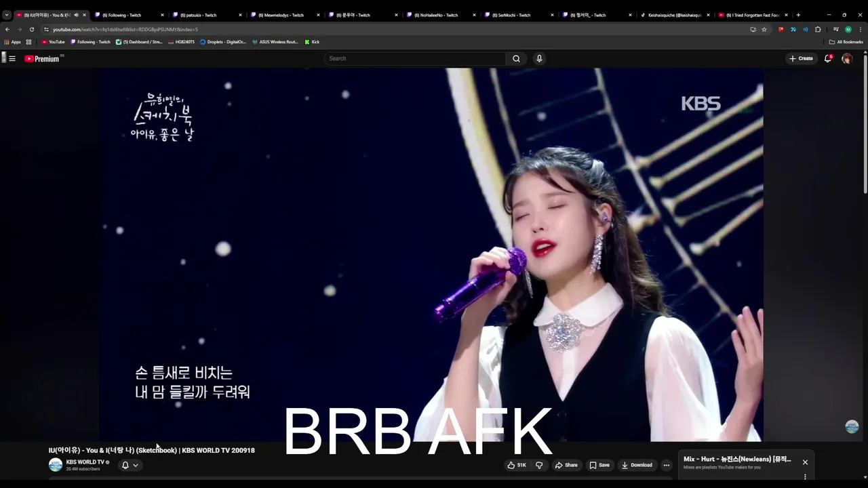
Task: Open the KBS WORLD TV channel name link
Action: [85, 462]
